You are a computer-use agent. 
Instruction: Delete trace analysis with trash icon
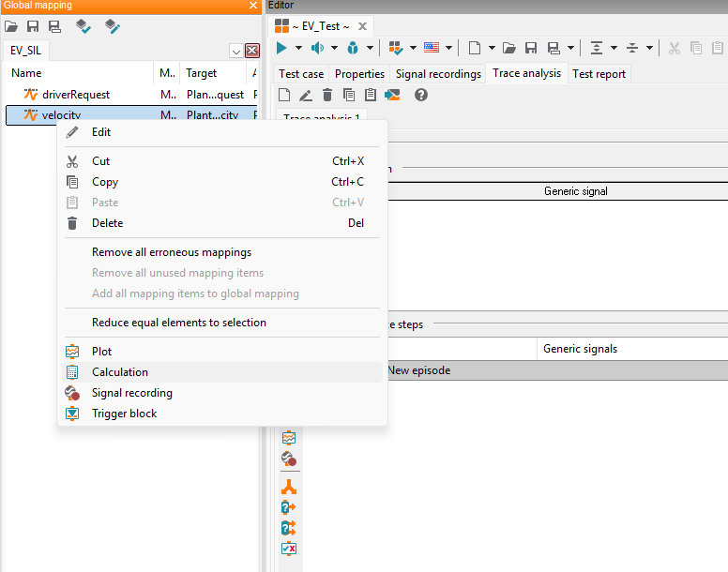(327, 95)
